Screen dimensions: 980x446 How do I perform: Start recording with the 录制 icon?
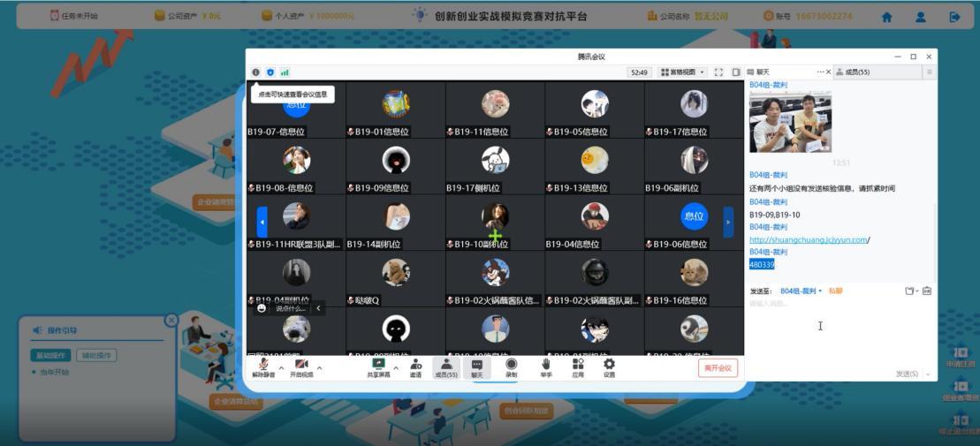[511, 365]
